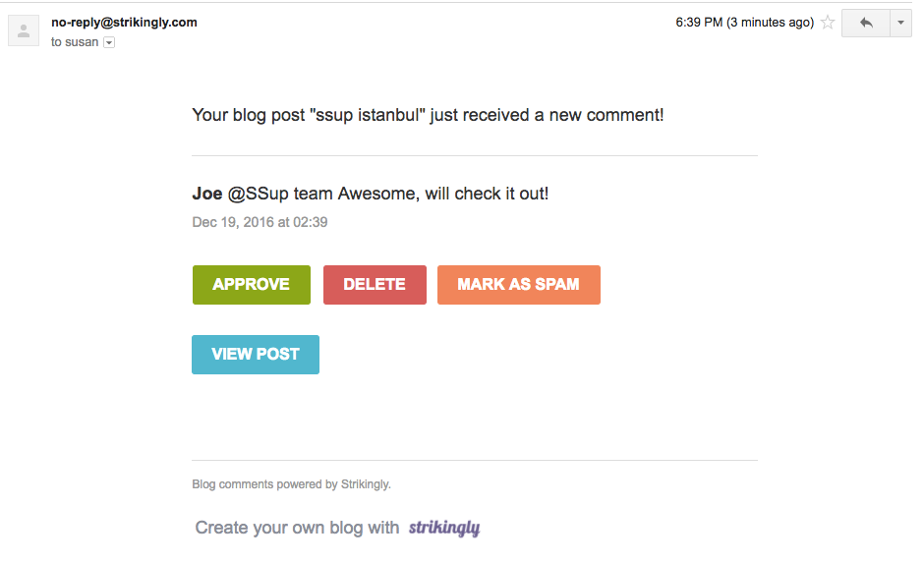Click the new comment notification headline
This screenshot has height=563, width=924.
(428, 115)
